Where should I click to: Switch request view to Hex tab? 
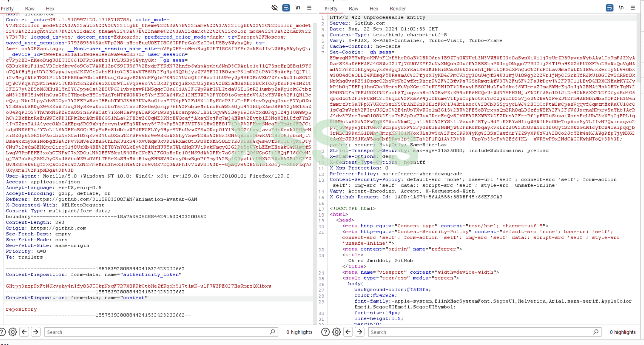pyautogui.click(x=50, y=9)
